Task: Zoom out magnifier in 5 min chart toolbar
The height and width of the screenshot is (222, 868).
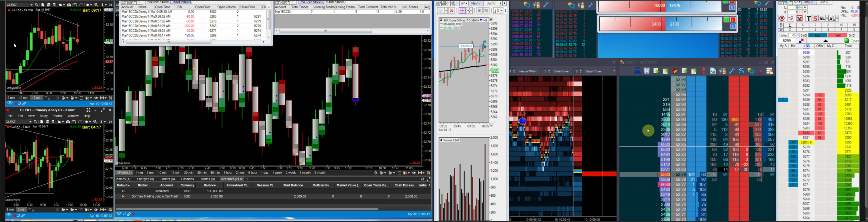Action: (x=95, y=122)
